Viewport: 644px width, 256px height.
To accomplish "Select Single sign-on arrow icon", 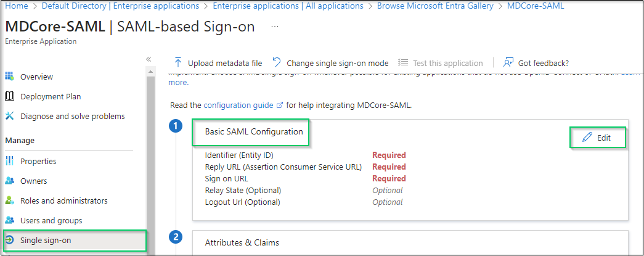I will click(9, 241).
